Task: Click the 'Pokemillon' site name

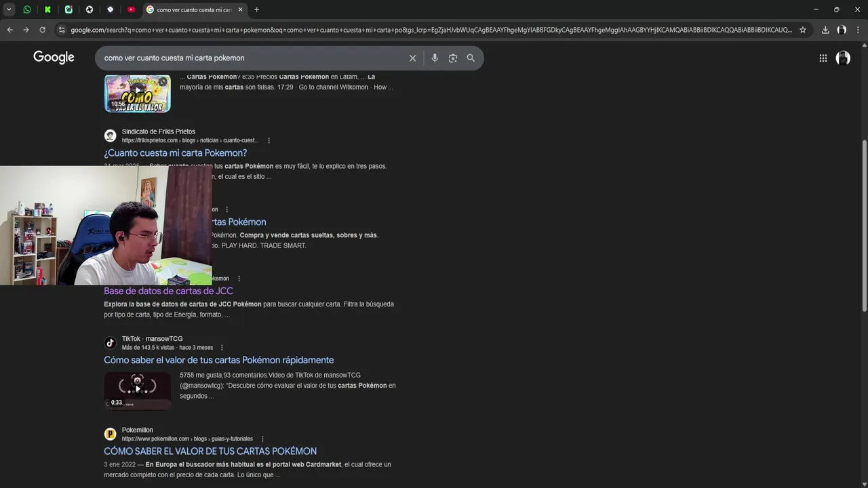Action: coord(138,430)
